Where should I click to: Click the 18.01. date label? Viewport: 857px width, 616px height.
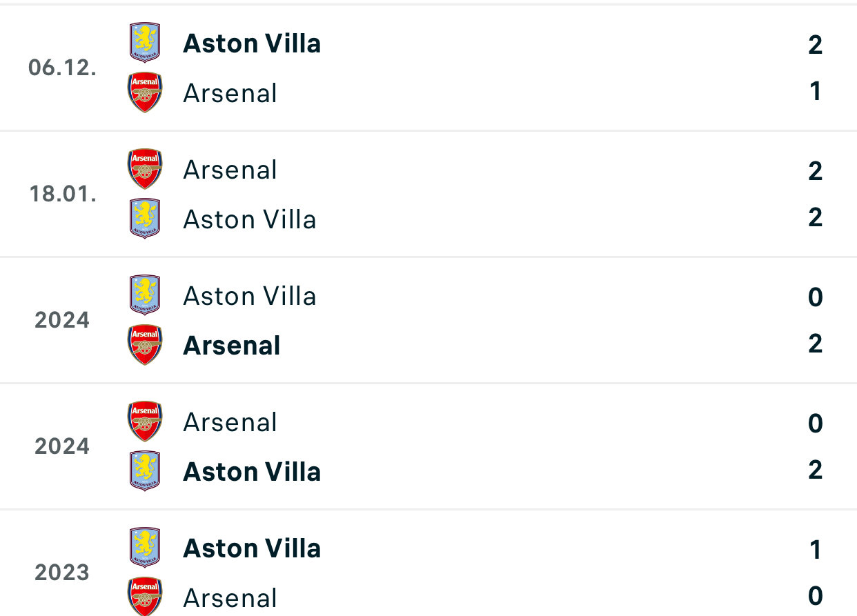coord(62,194)
